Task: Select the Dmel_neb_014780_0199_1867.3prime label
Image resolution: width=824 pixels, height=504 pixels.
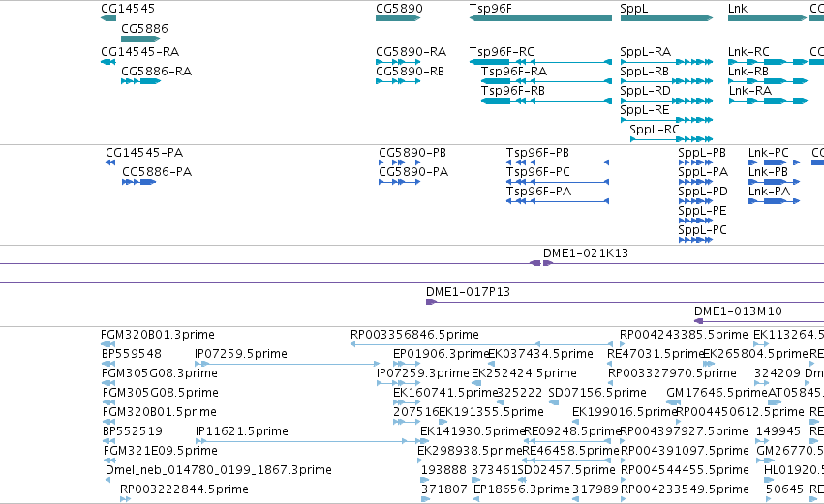Action: pos(219,471)
